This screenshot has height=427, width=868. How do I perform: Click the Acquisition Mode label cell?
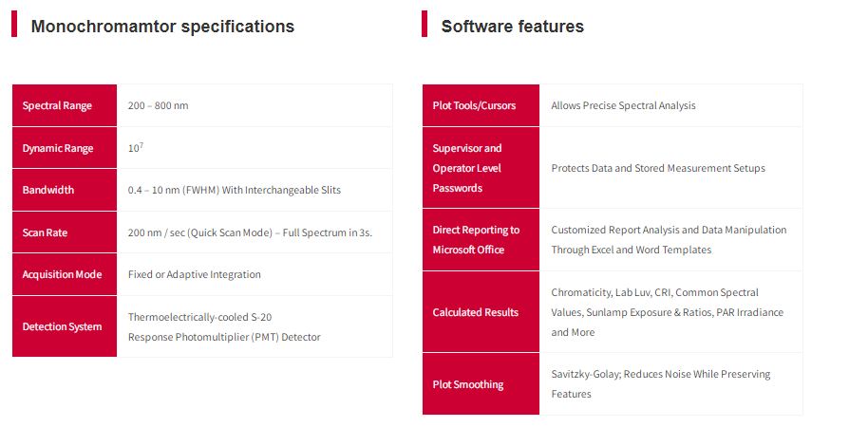click(x=64, y=274)
